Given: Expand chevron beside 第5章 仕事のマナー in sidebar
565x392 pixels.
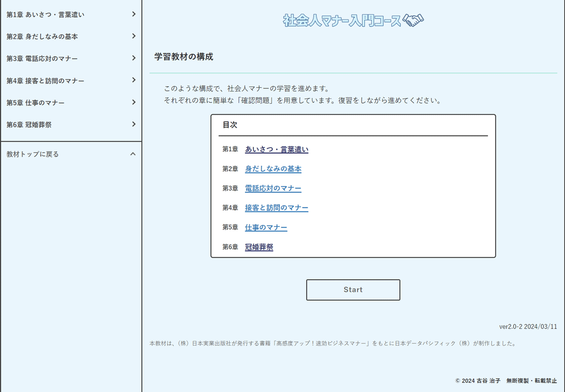Looking at the screenshot, I should [134, 103].
